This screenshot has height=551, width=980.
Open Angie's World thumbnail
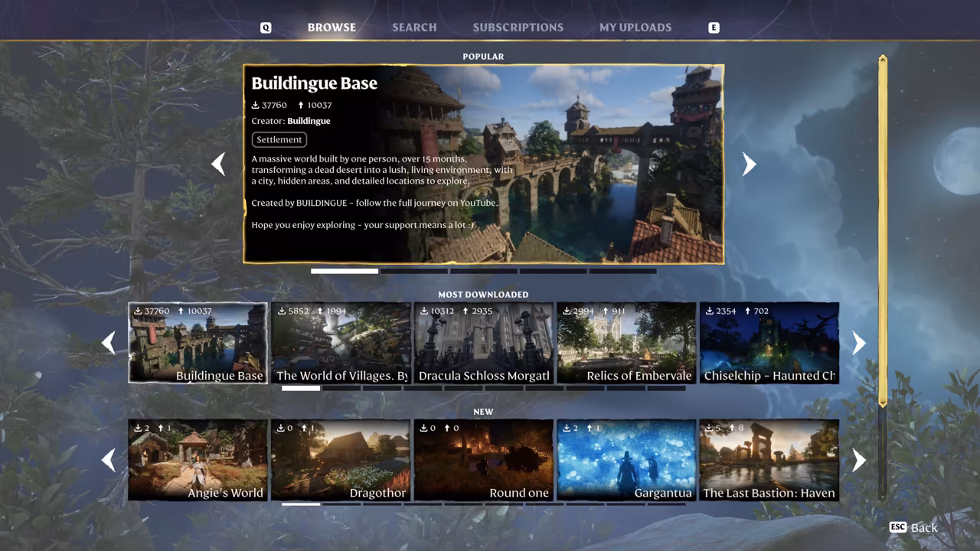pos(198,460)
